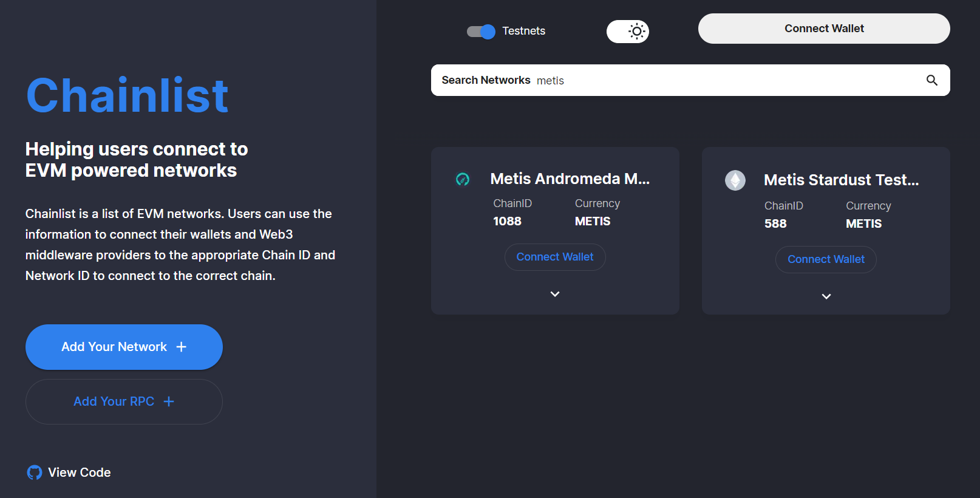Click the Metis Stardust Ethereum logo
Screen dimensions: 980x498
click(735, 180)
